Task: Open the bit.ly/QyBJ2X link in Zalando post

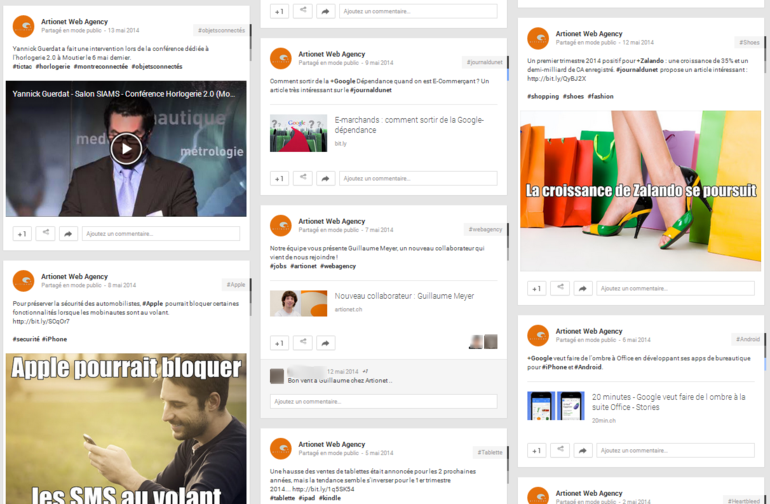Action: (556, 79)
